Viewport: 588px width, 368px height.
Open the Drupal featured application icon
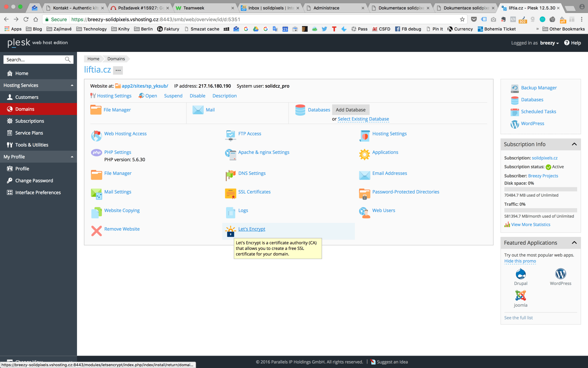520,274
